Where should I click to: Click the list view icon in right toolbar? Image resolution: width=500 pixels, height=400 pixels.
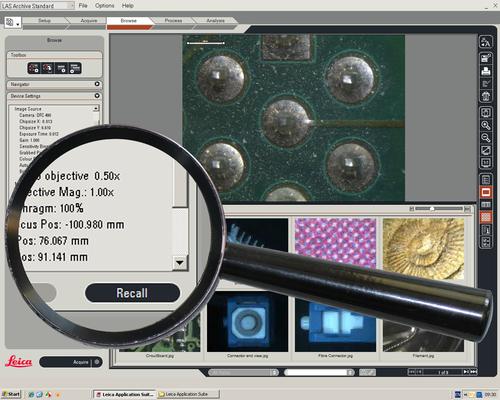[486, 180]
